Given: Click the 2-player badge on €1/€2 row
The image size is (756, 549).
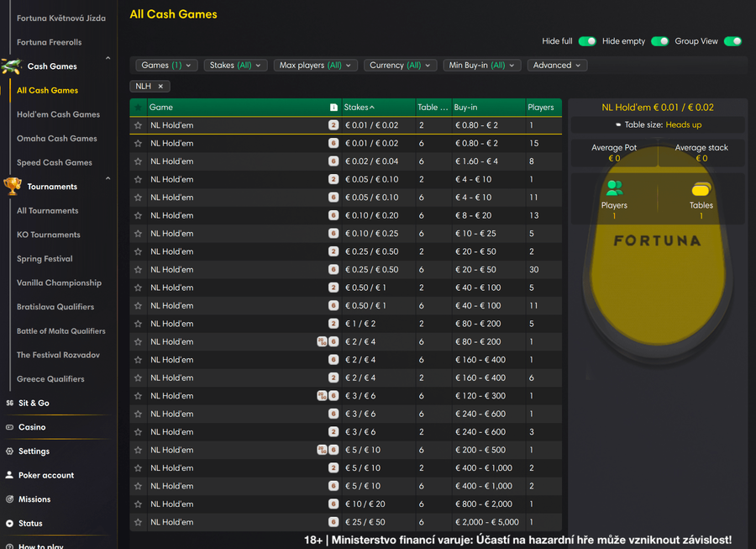Looking at the screenshot, I should click(x=333, y=324).
